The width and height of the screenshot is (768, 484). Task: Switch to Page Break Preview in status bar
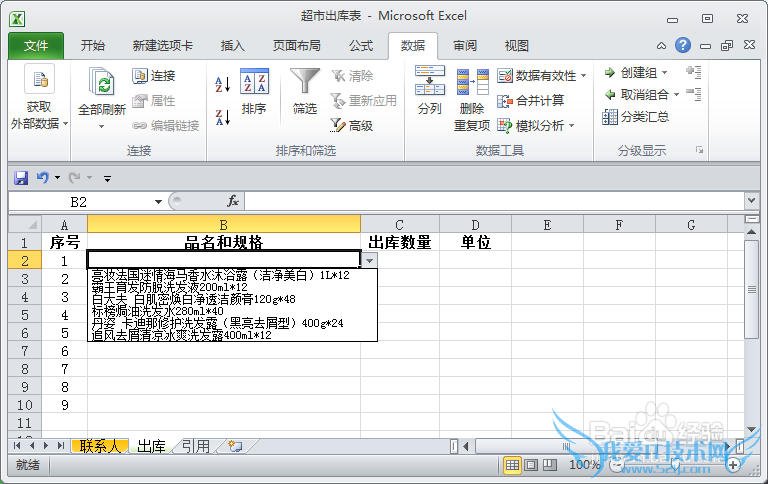click(550, 465)
